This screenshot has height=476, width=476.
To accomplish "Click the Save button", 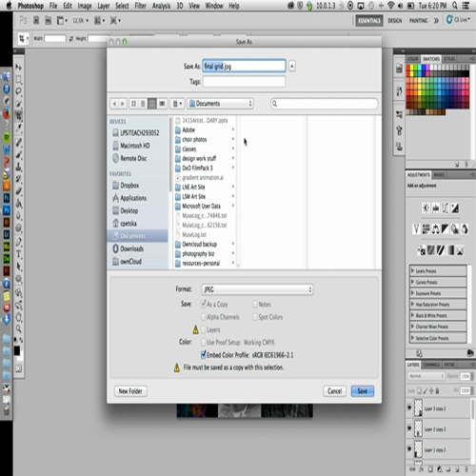I will [x=363, y=391].
